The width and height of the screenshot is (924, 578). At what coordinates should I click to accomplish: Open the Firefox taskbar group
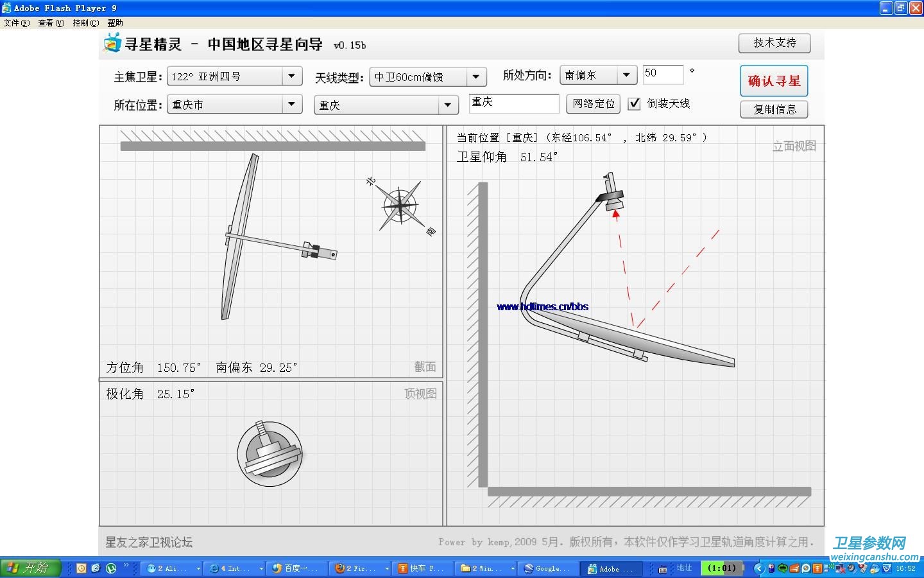click(356, 568)
